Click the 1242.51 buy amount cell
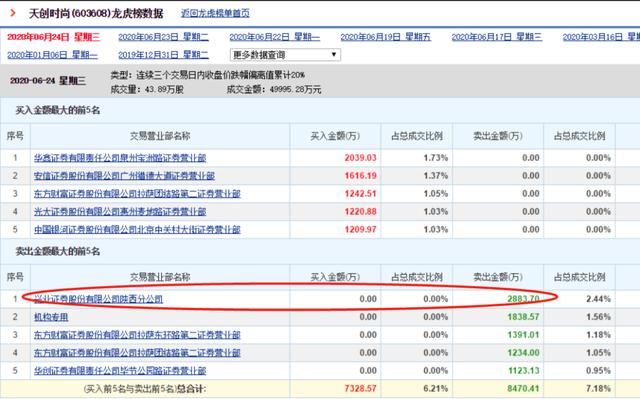 click(x=360, y=194)
